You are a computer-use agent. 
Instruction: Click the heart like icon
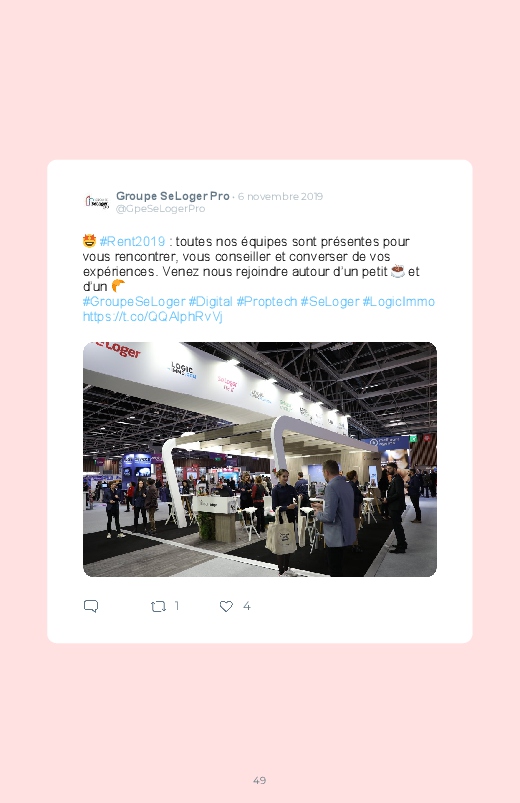click(226, 606)
